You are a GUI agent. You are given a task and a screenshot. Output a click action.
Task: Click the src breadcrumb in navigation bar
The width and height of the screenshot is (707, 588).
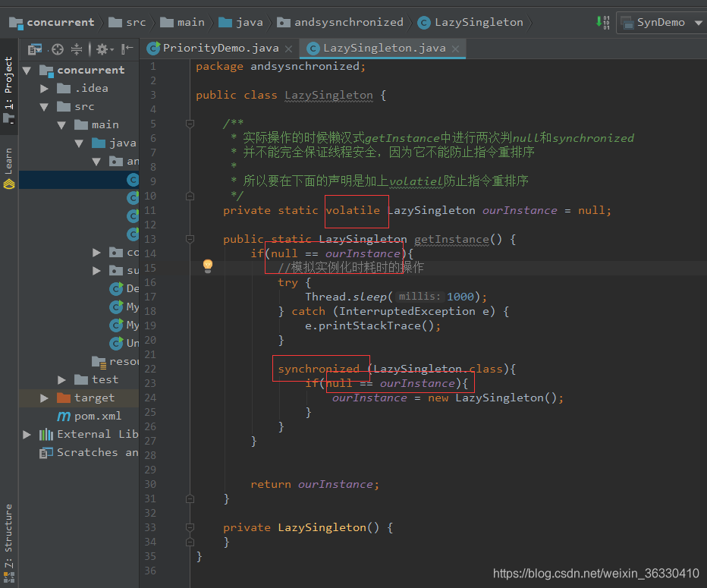click(x=127, y=22)
